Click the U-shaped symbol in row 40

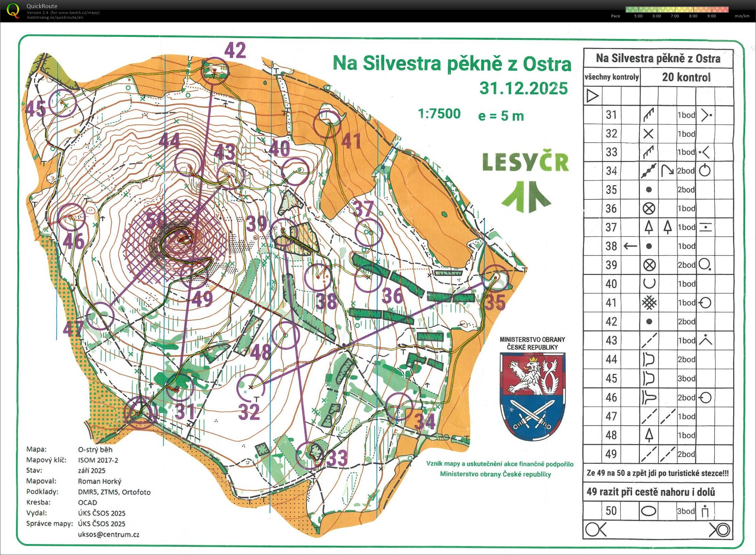tap(649, 283)
